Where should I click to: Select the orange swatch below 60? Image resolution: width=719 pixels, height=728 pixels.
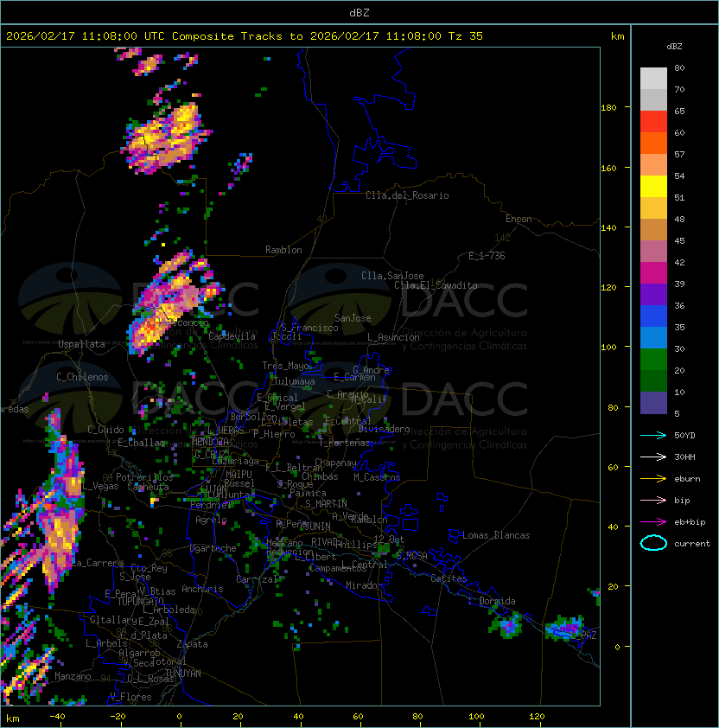(653, 144)
